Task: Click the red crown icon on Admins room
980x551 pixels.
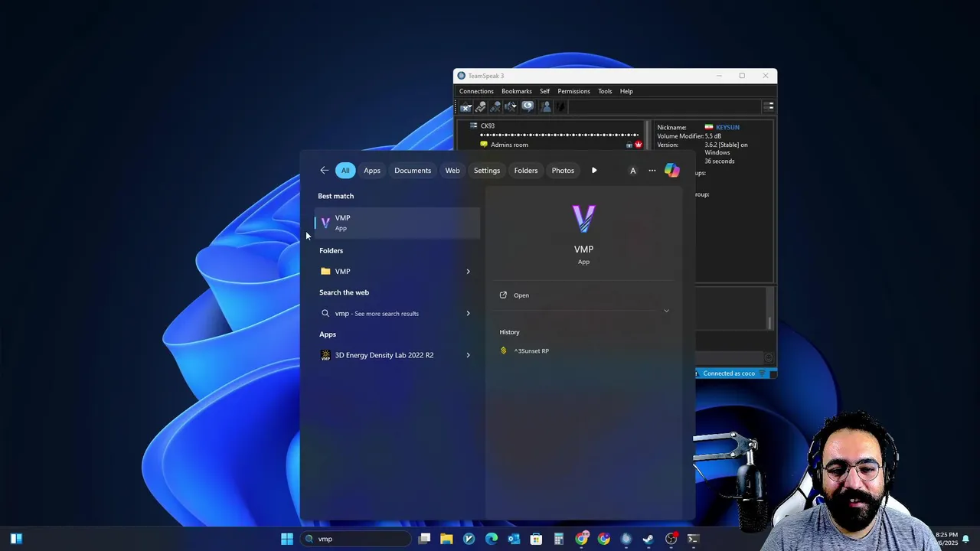Action: 639,145
